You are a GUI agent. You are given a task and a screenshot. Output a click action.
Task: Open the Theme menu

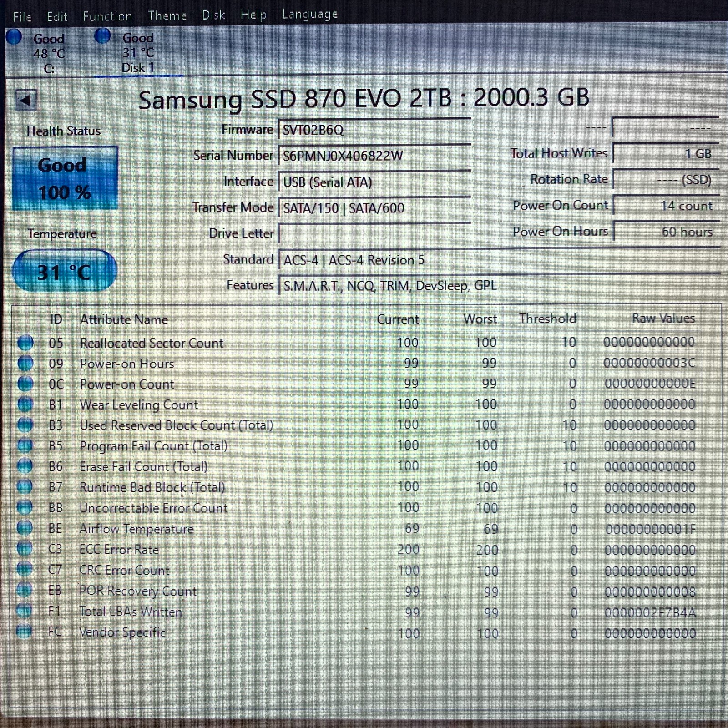coord(167,16)
